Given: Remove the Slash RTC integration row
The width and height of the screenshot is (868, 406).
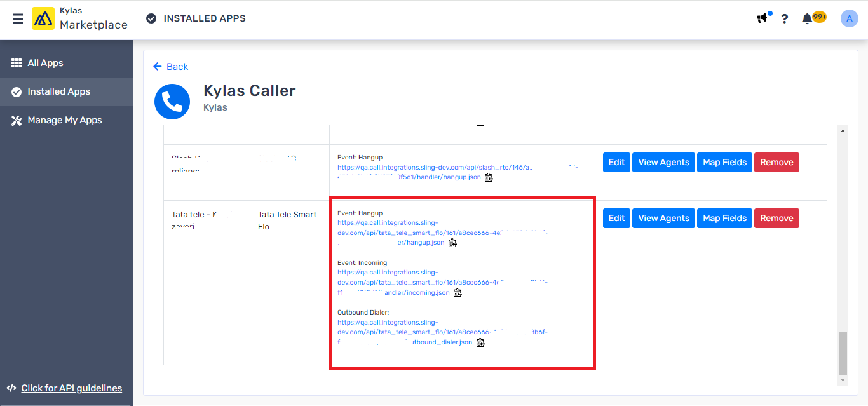Looking at the screenshot, I should [776, 162].
